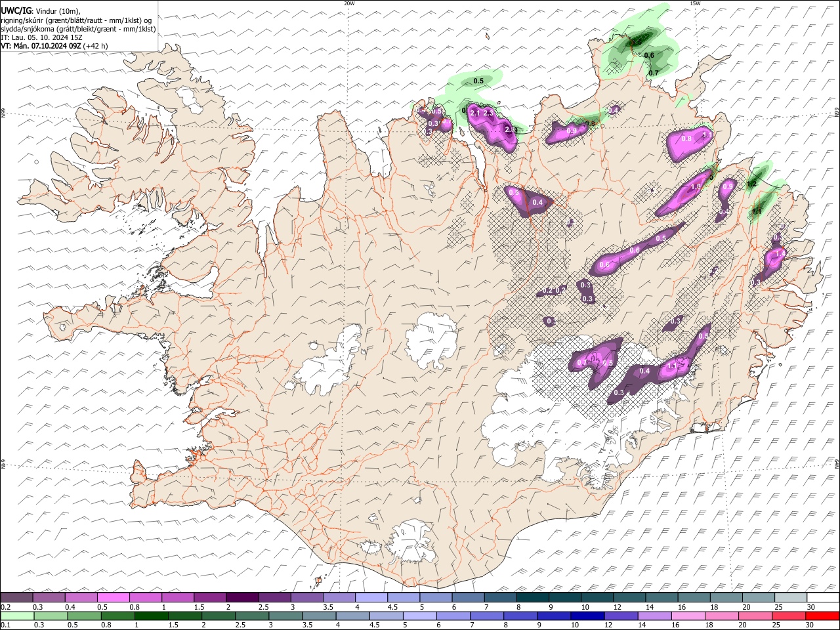Click the '2.1' precipitation value on the north coast
Screen dimensions: 840x630
click(x=476, y=114)
